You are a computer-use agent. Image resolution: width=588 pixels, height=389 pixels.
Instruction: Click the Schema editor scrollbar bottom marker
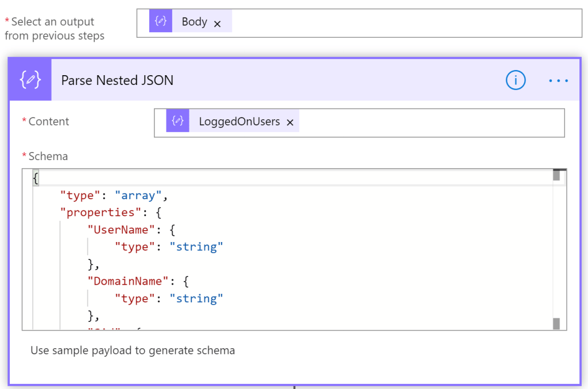(556, 324)
